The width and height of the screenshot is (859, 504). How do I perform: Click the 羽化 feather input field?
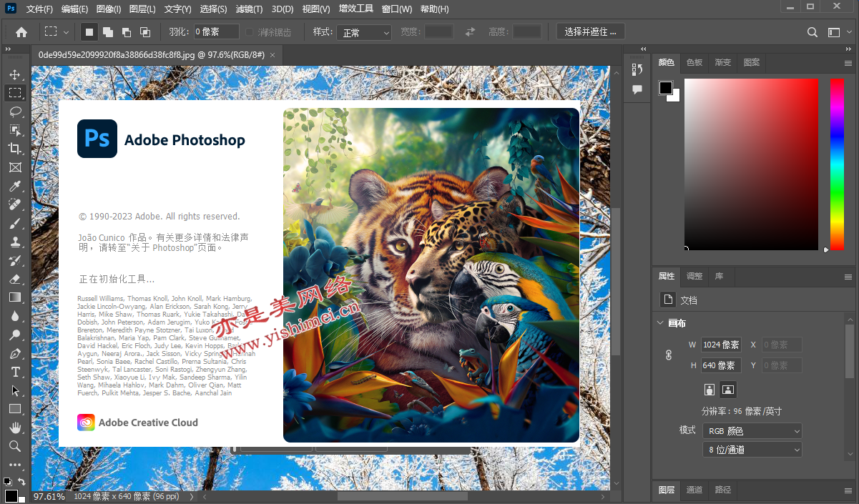tap(216, 32)
